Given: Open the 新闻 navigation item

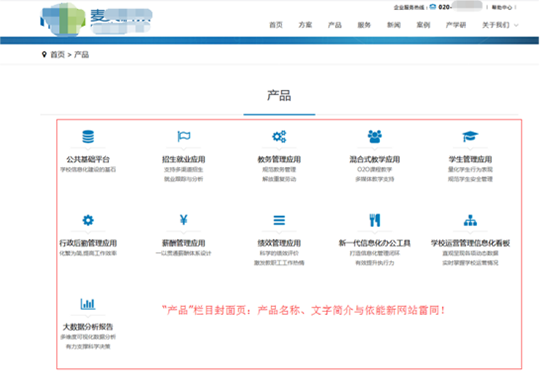Looking at the screenshot, I should [394, 25].
